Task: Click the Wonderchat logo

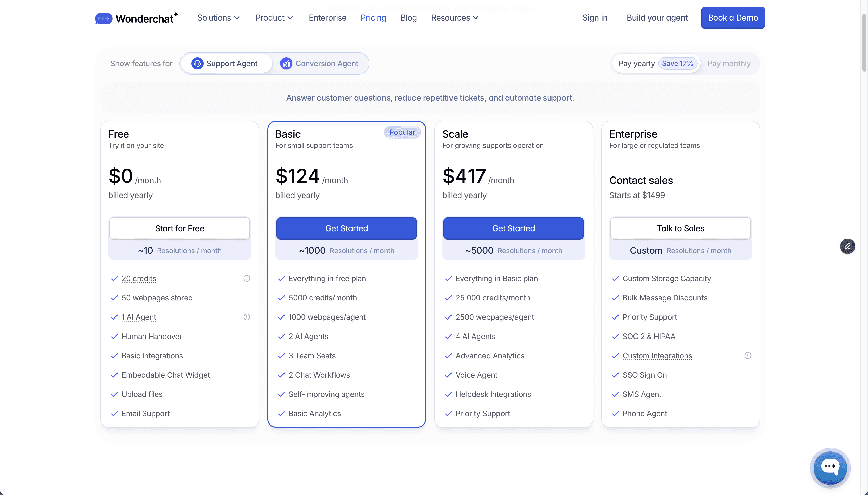Action: coord(137,18)
